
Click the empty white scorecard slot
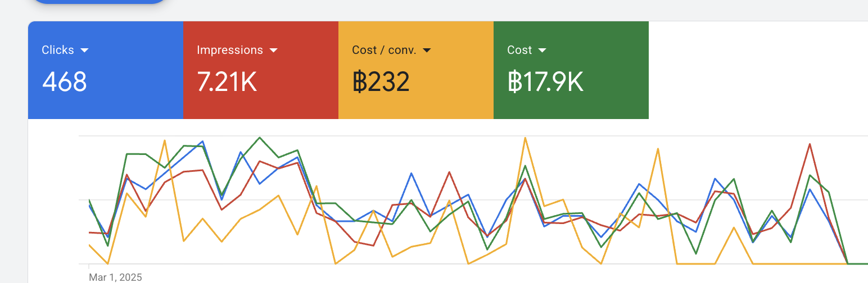[x=758, y=70]
